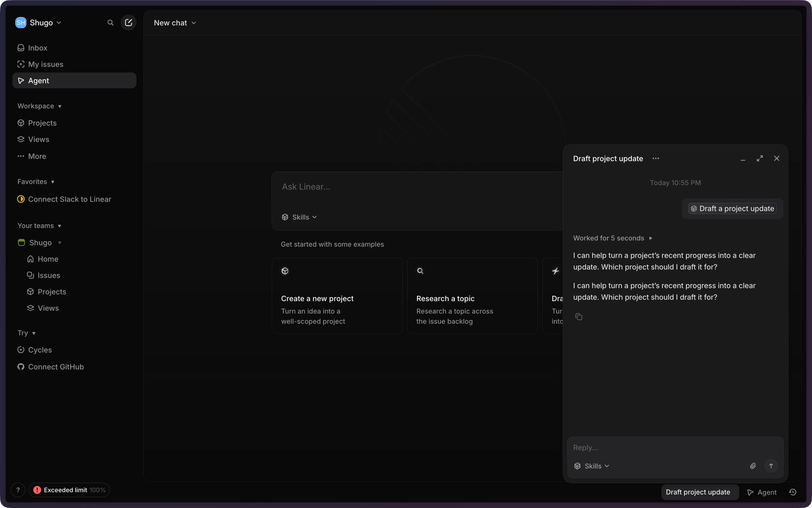Click the Agent button in bottom bar
The image size is (812, 508).
(762, 492)
